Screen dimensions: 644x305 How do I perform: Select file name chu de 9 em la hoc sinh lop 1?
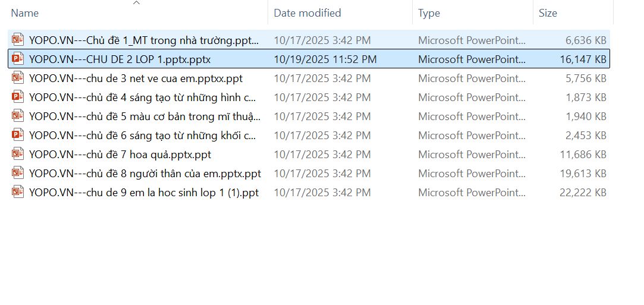tap(143, 193)
